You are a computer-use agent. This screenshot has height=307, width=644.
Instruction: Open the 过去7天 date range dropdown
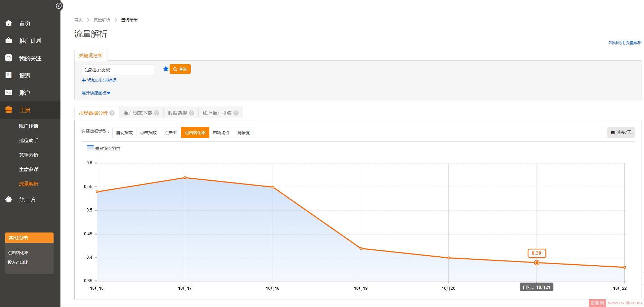pos(621,132)
